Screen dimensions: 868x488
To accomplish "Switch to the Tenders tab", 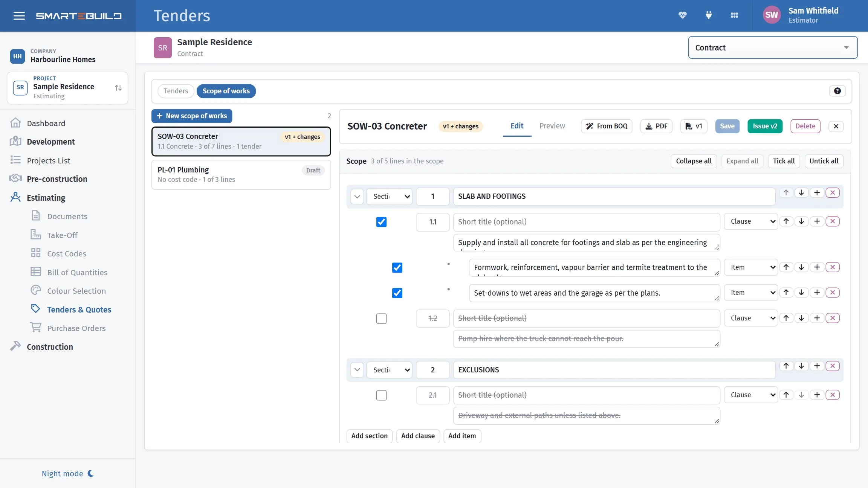I will coord(176,91).
